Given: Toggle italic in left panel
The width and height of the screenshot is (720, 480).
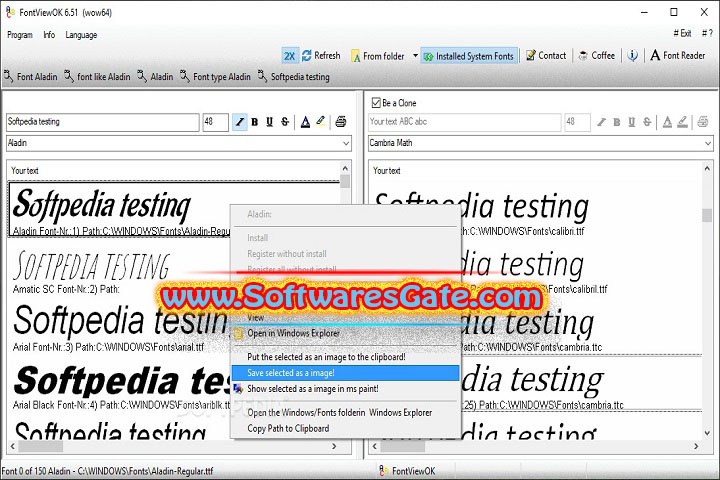Looking at the screenshot, I should pyautogui.click(x=240, y=122).
